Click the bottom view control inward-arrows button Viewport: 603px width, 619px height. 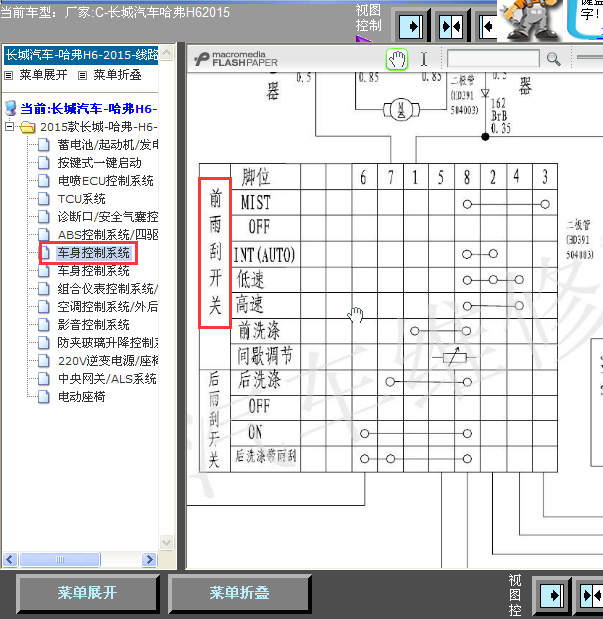(x=590, y=595)
